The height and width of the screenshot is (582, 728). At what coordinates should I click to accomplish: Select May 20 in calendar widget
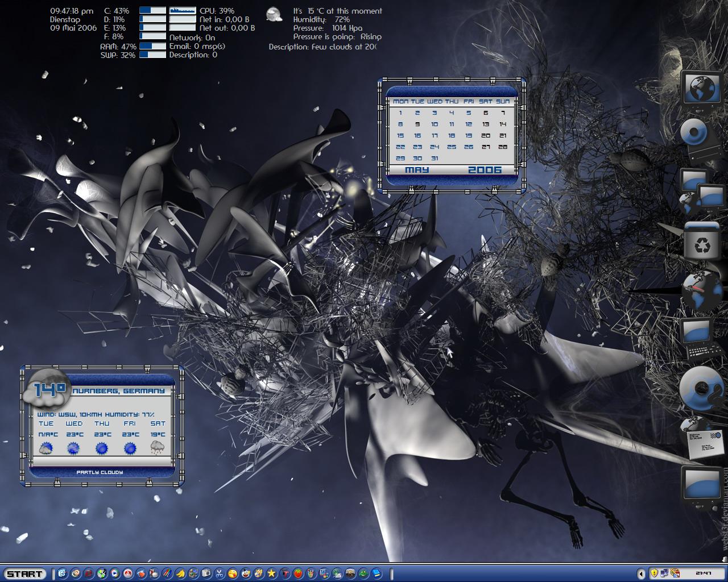[x=485, y=135]
